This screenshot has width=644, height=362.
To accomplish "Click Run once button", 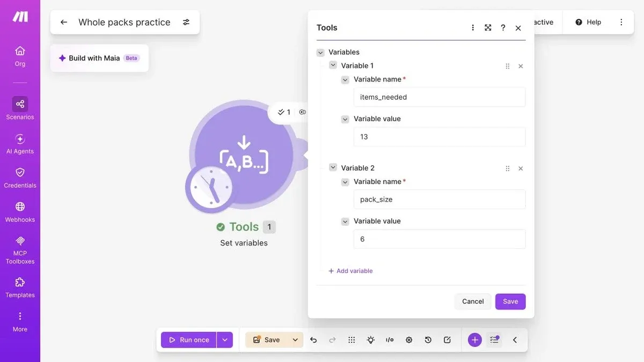I will pos(189,340).
